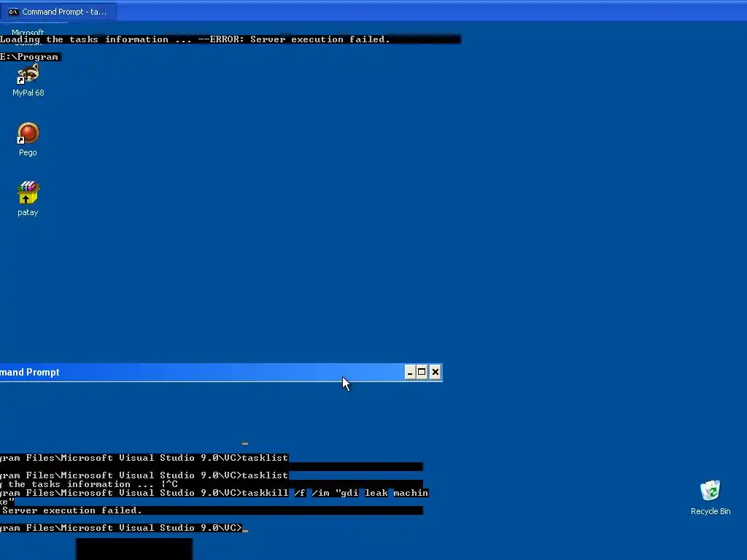This screenshot has width=747, height=560.
Task: Click the Command Prompt icon in taskbar button
Action: 13,12
